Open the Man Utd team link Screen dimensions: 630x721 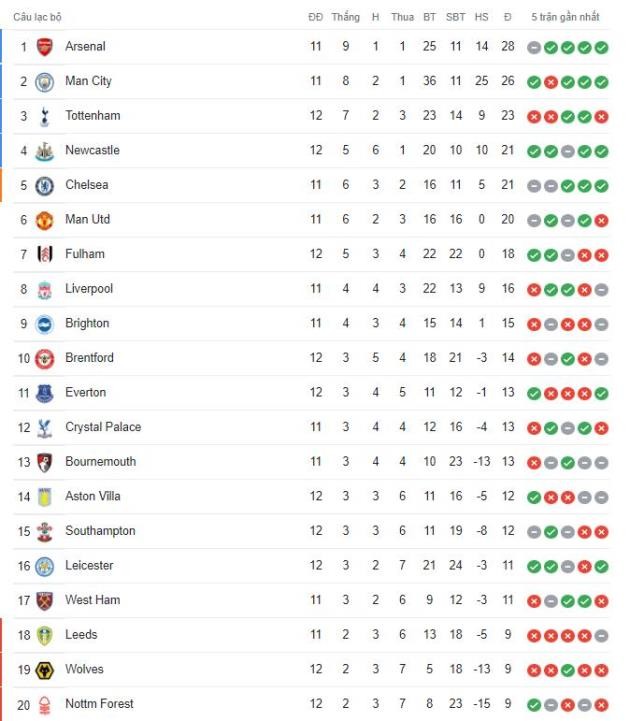tap(87, 220)
